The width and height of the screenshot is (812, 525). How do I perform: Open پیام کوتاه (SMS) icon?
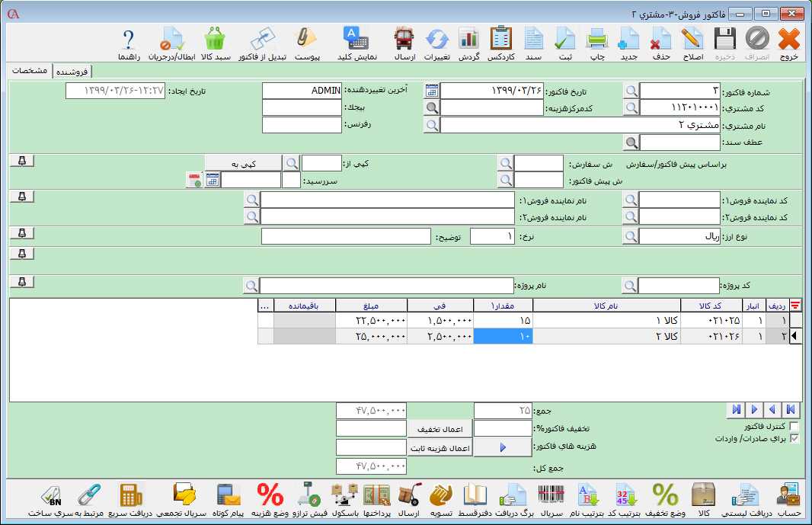coord(229,499)
